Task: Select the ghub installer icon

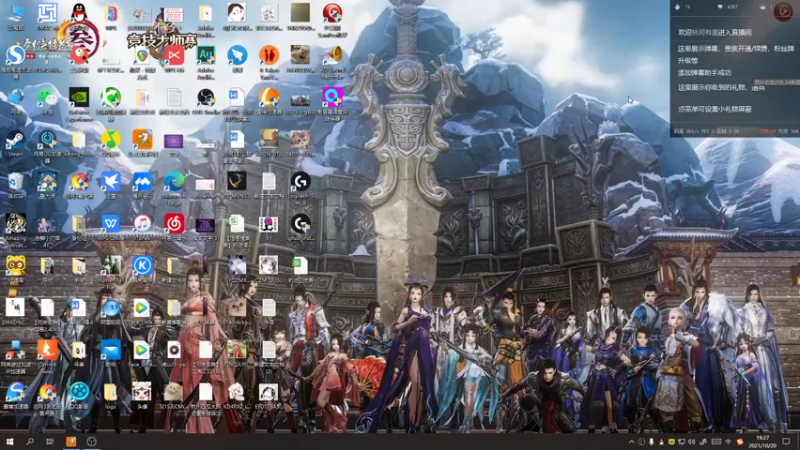Action: coord(301,224)
